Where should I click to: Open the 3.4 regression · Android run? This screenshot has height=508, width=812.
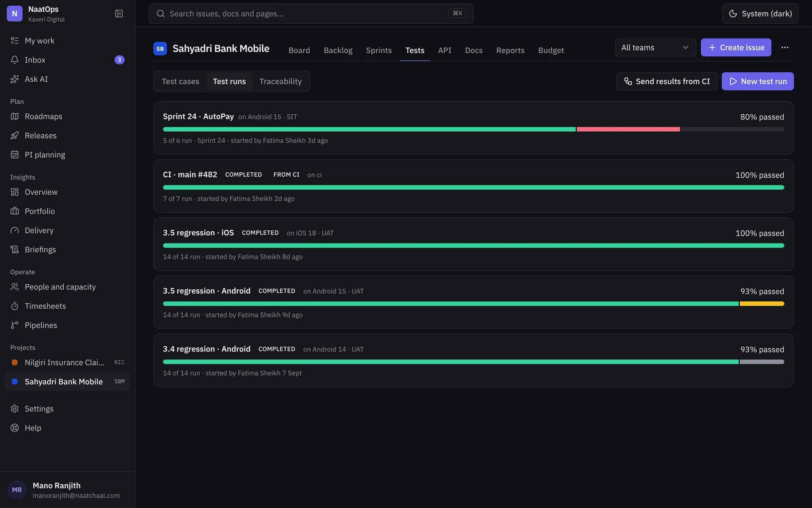473,360
